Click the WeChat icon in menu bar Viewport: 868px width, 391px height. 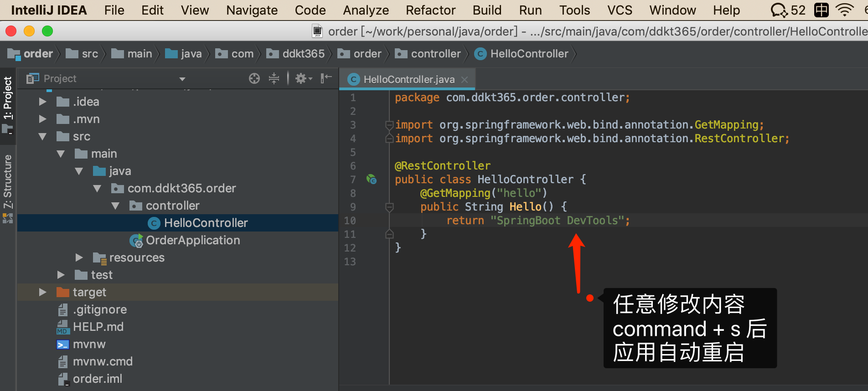tap(779, 10)
